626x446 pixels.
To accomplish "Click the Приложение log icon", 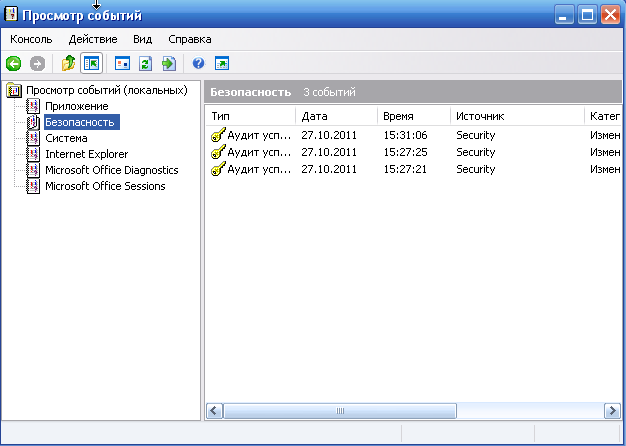I will click(x=33, y=106).
